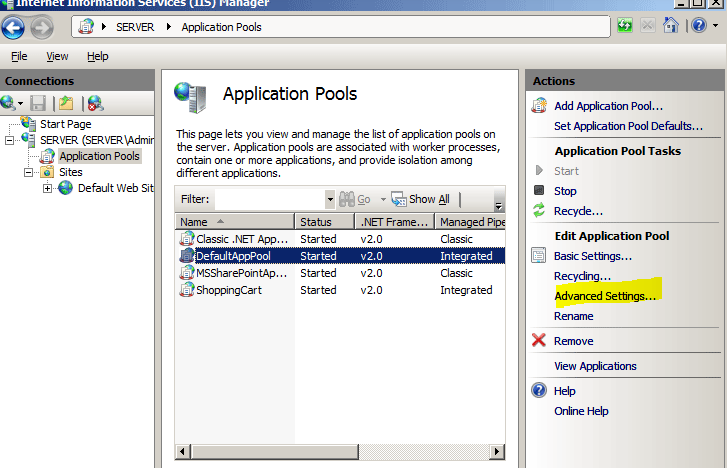This screenshot has height=468, width=727.
Task: Click the Basic Settings icon
Action: [x=539, y=256]
